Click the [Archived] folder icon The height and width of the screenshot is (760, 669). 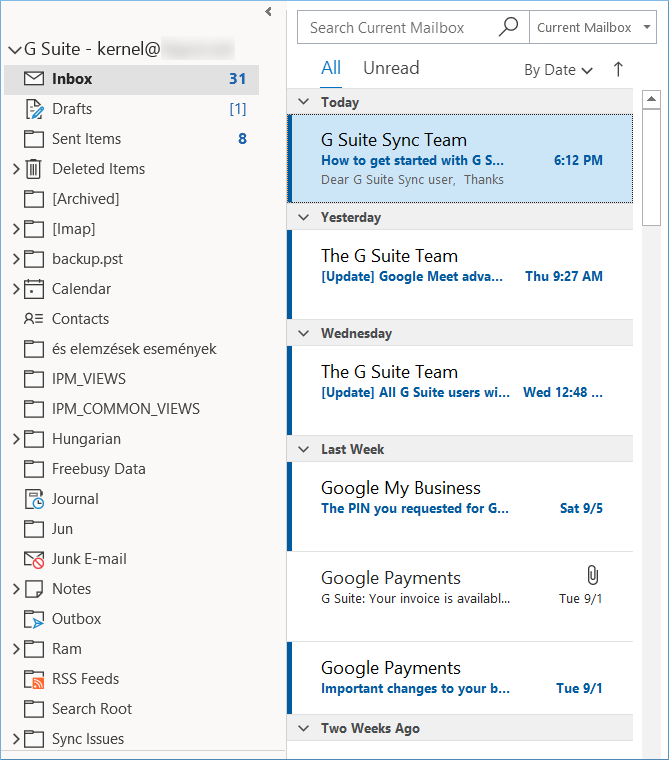34,199
